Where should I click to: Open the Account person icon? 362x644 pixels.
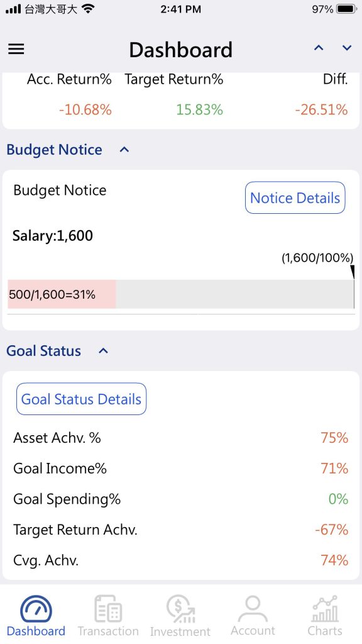[x=253, y=609]
